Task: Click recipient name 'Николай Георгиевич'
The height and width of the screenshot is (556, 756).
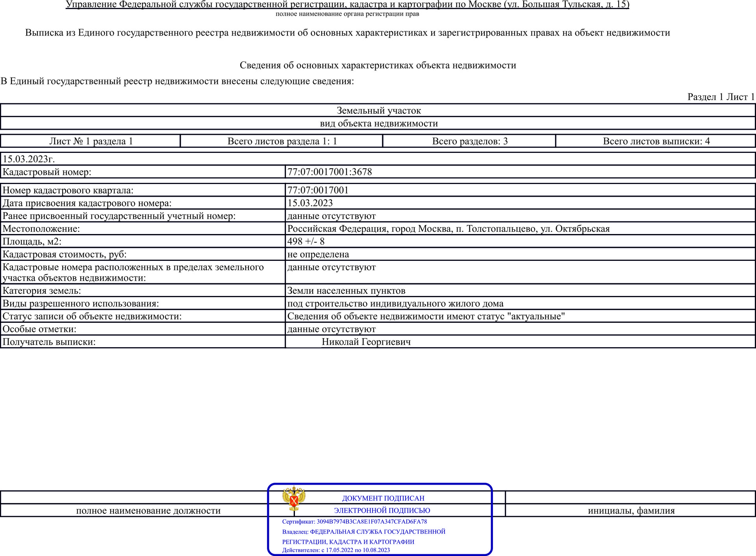Action: (x=366, y=342)
